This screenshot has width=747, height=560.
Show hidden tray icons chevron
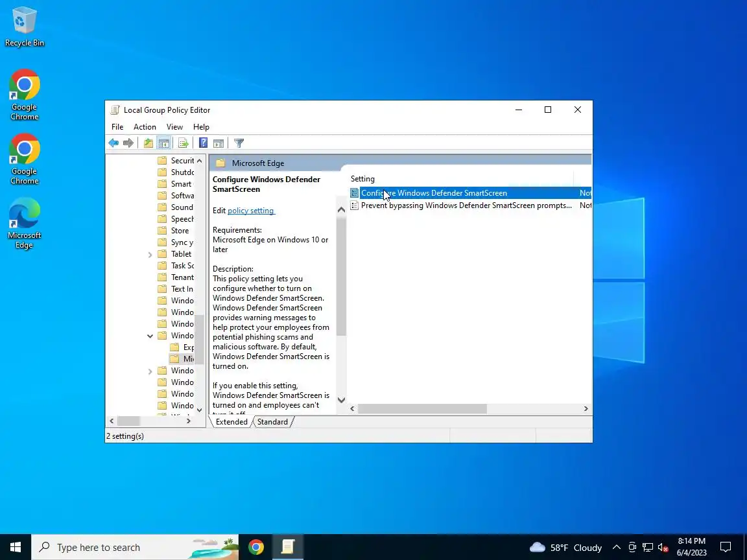[617, 547]
